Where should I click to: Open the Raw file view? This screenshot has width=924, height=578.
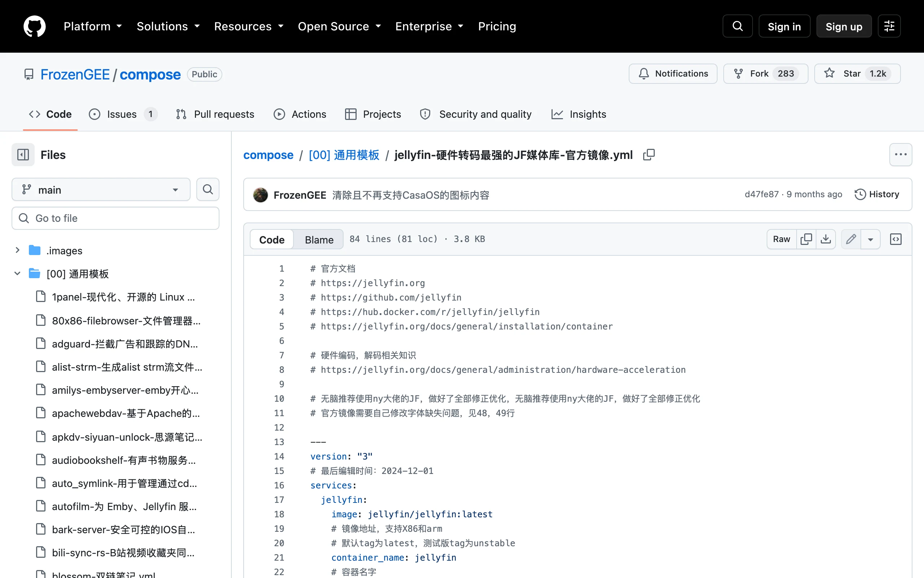(x=781, y=239)
